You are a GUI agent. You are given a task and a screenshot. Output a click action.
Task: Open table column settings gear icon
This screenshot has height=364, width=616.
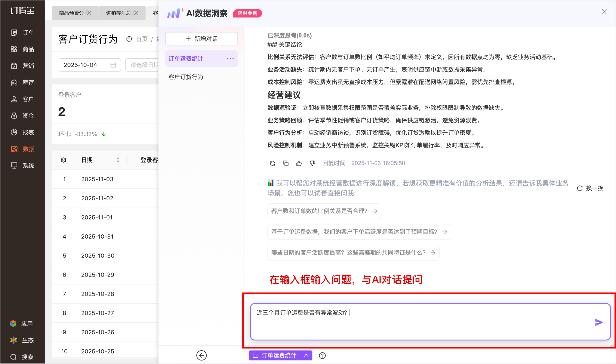coord(63,160)
